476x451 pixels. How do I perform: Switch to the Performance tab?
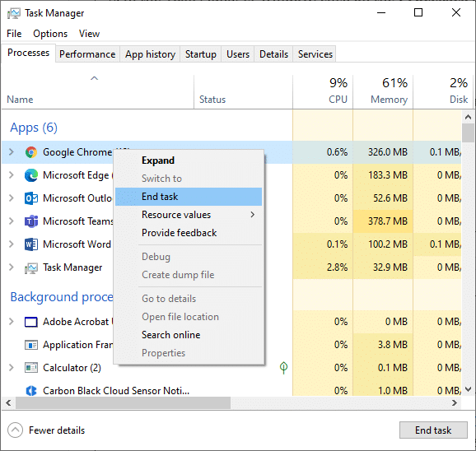point(87,54)
